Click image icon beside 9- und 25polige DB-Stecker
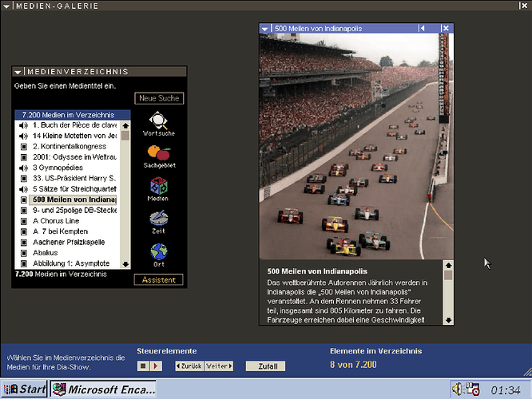Screen dimensions: 532x399 (24, 211)
